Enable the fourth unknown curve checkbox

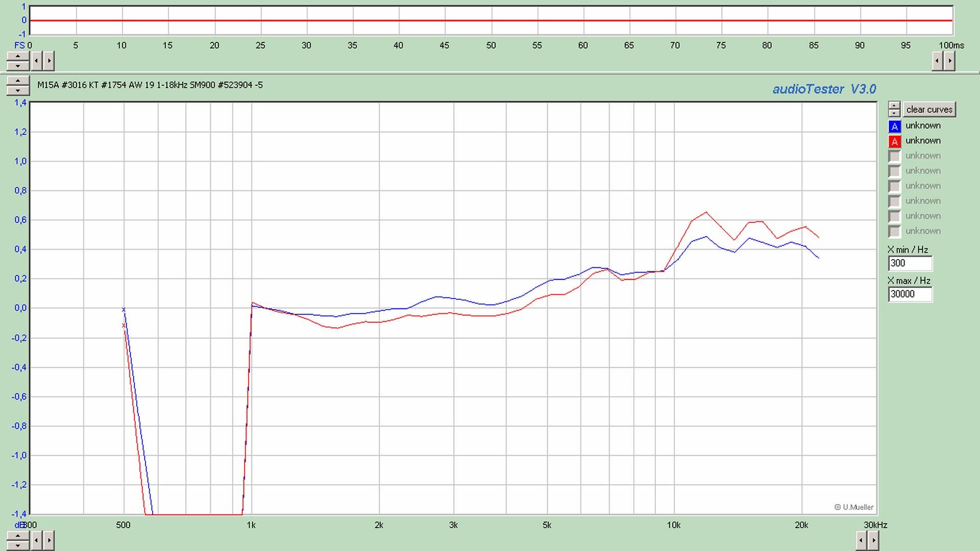(894, 171)
